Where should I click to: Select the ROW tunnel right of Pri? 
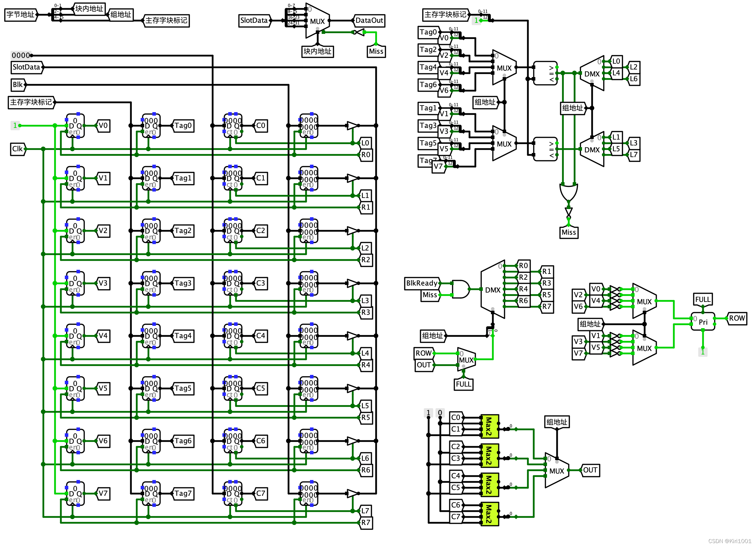[736, 318]
